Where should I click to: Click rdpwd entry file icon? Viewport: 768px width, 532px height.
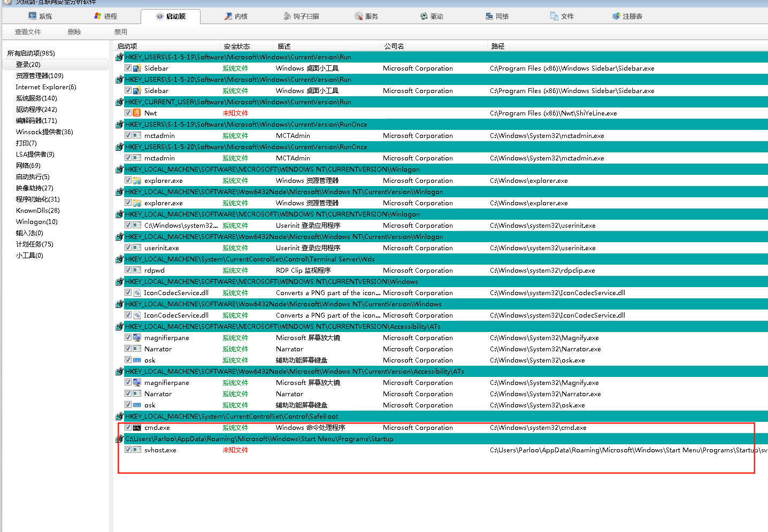point(137,270)
